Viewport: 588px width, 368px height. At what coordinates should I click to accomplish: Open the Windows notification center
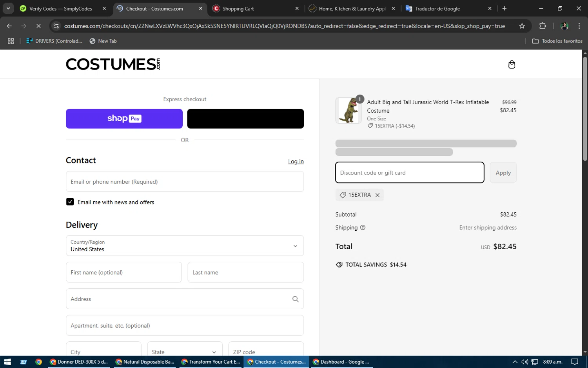pyautogui.click(x=575, y=362)
